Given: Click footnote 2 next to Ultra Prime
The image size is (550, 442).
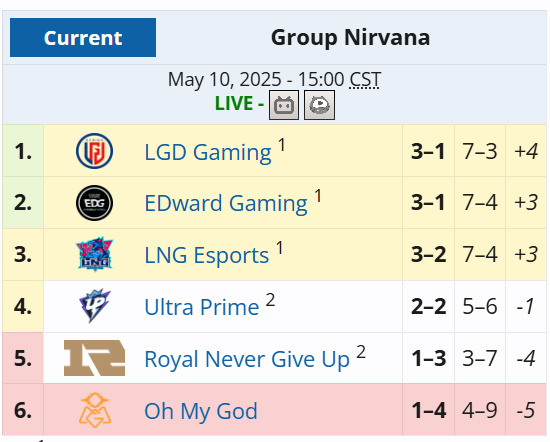Looking at the screenshot, I should [270, 300].
